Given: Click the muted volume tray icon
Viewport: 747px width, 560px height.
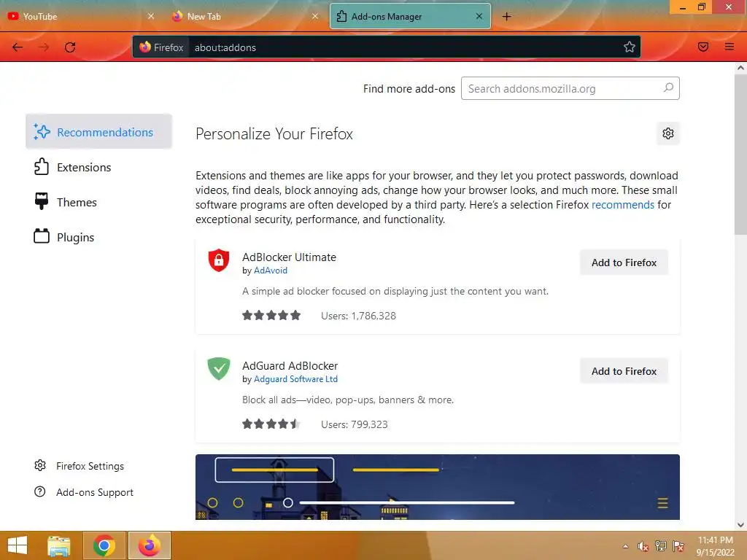Looking at the screenshot, I should point(643,546).
